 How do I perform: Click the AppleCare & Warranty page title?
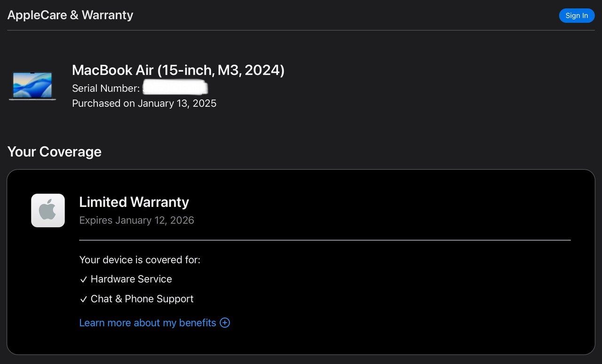click(x=70, y=15)
